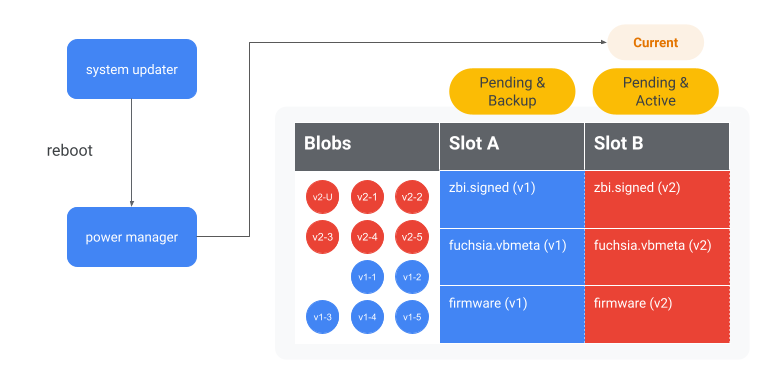Select the v2-1 red blob circle
The height and width of the screenshot is (384, 768).
pyautogui.click(x=367, y=197)
